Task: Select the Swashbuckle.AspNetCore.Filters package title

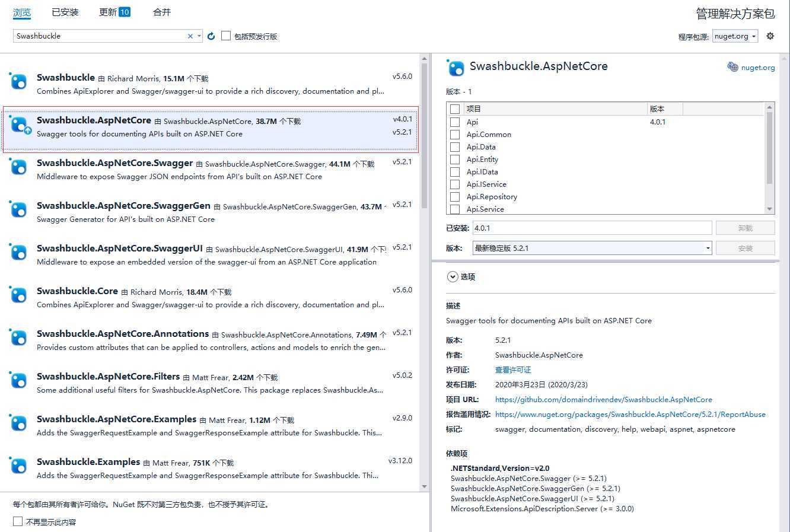Action: 108,376
